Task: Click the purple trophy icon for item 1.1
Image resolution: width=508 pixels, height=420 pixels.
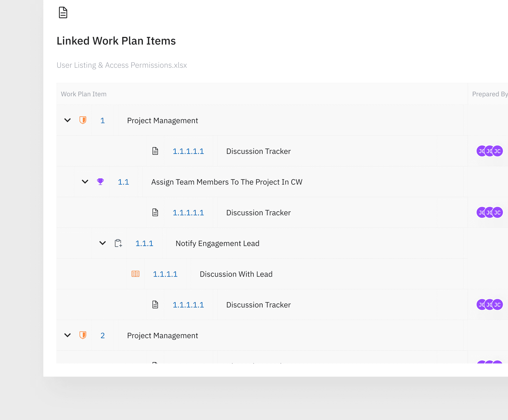Action: click(100, 182)
